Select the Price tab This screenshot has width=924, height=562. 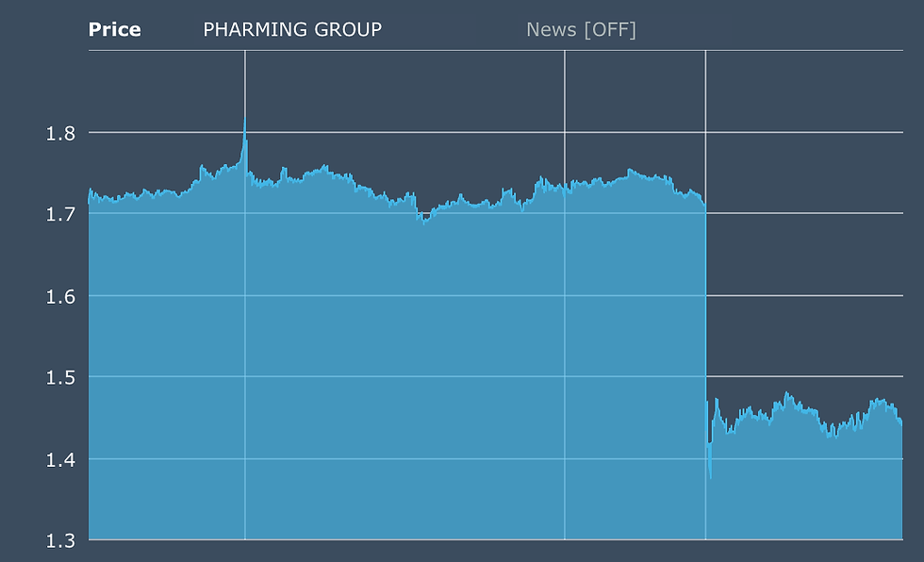click(114, 29)
